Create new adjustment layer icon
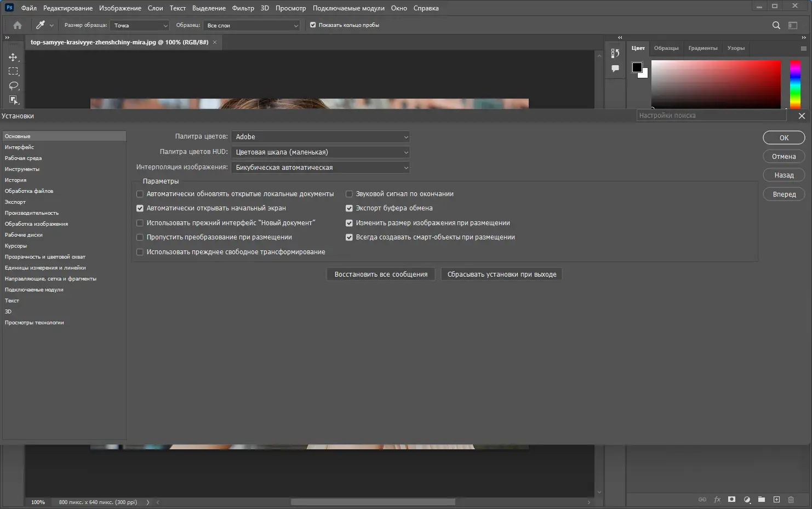Image resolution: width=812 pixels, height=509 pixels. (x=747, y=500)
